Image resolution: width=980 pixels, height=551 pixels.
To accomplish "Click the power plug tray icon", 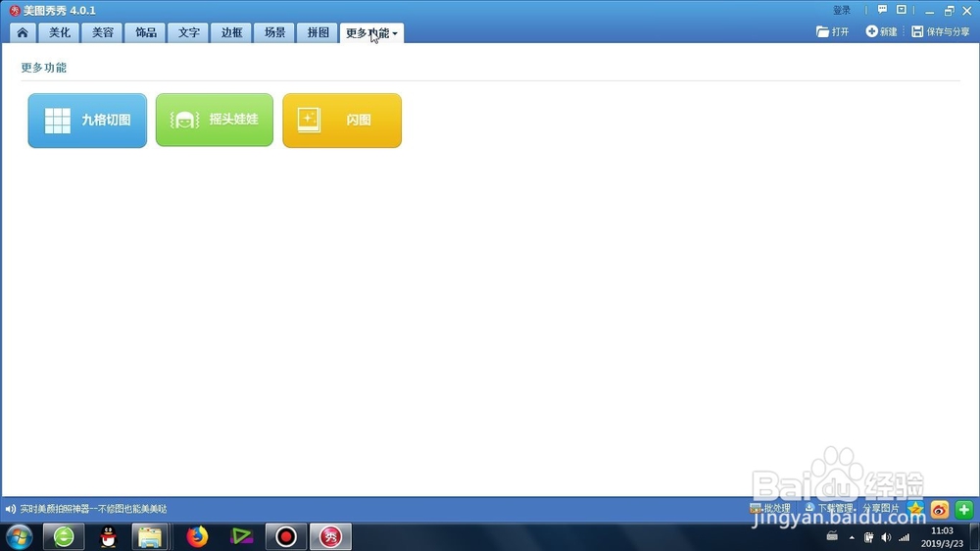I will (x=868, y=537).
